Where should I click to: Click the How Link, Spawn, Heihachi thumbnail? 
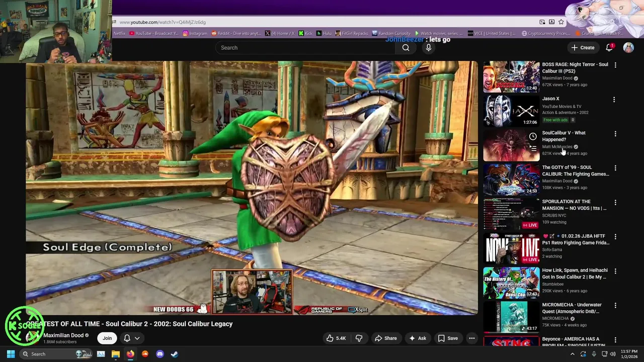tap(511, 283)
